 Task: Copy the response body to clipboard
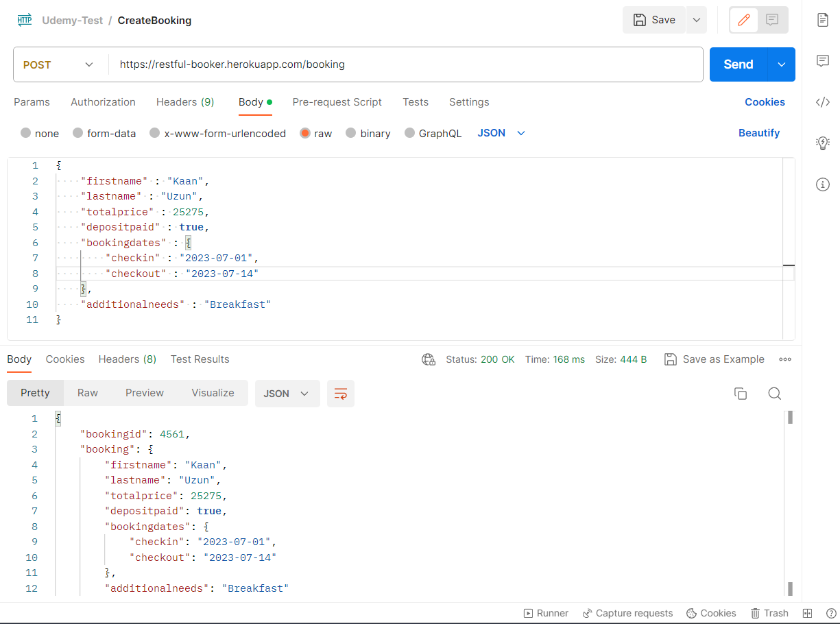741,394
